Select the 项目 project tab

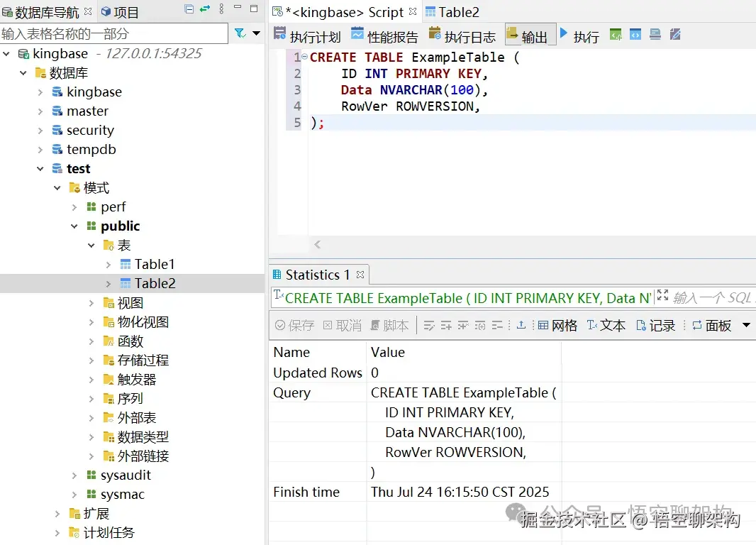[x=120, y=12]
